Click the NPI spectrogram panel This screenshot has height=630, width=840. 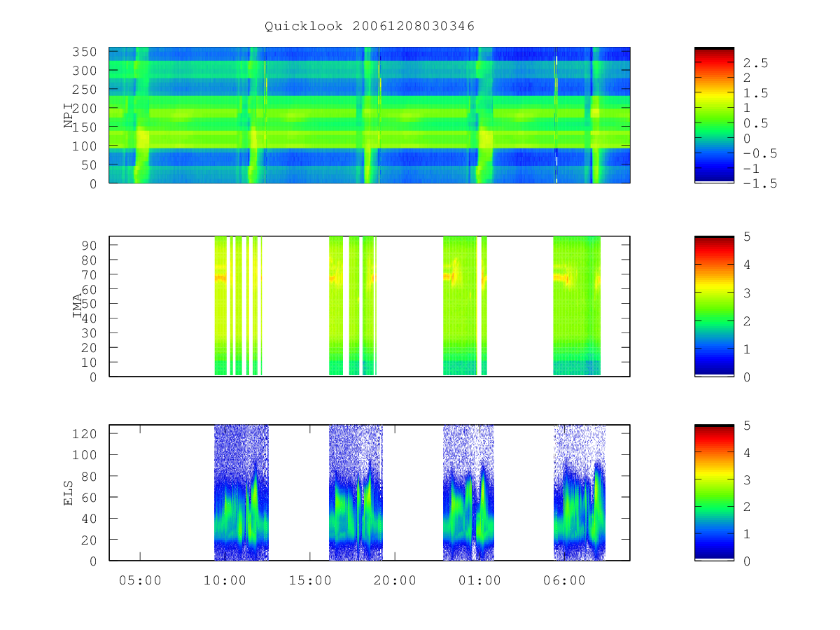[370, 115]
